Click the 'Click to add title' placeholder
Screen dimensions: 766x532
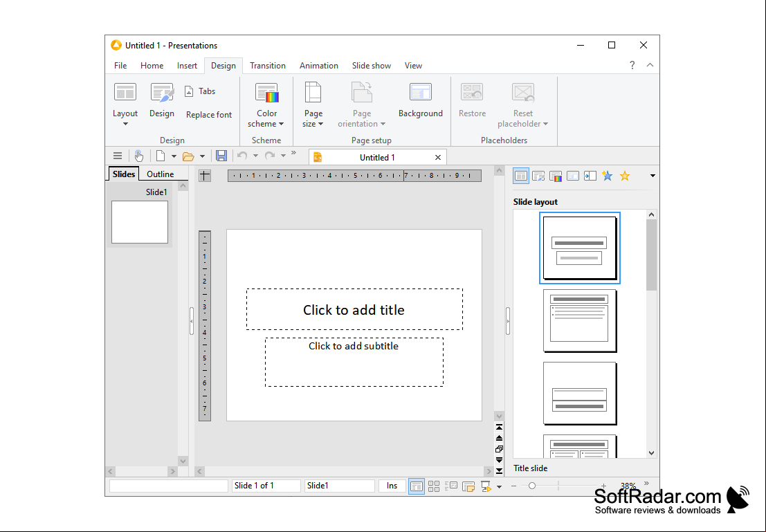(x=354, y=309)
